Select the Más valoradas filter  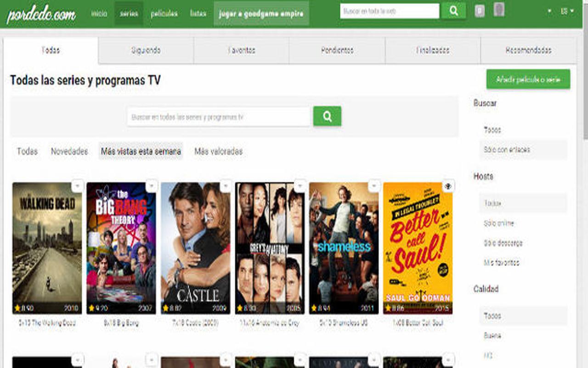click(219, 151)
